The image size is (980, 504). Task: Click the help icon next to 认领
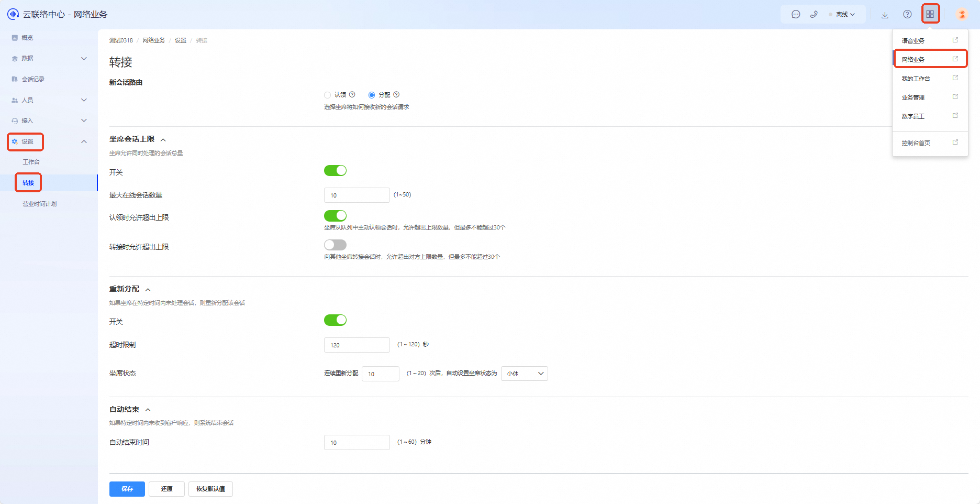[x=352, y=95]
